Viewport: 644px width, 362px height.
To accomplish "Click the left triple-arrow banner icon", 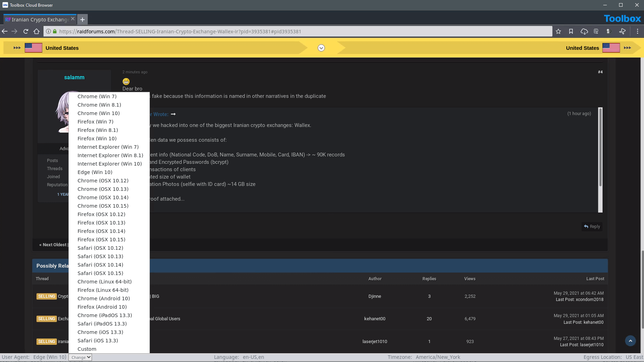I will (17, 48).
